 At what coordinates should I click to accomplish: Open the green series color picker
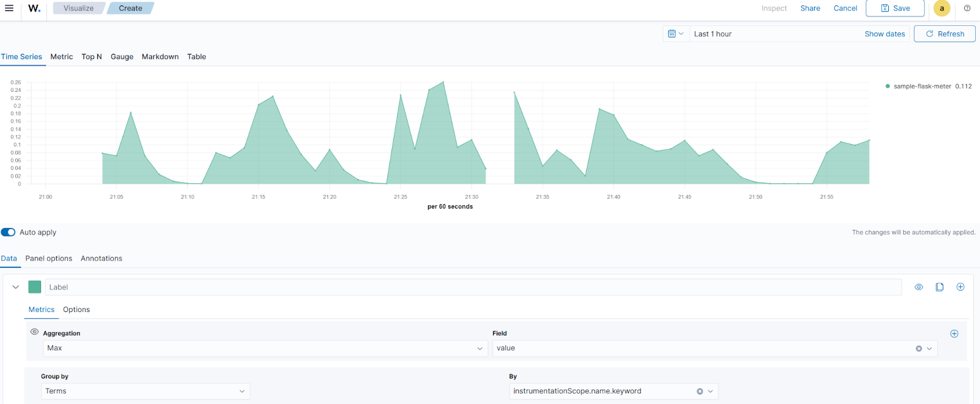click(x=35, y=287)
